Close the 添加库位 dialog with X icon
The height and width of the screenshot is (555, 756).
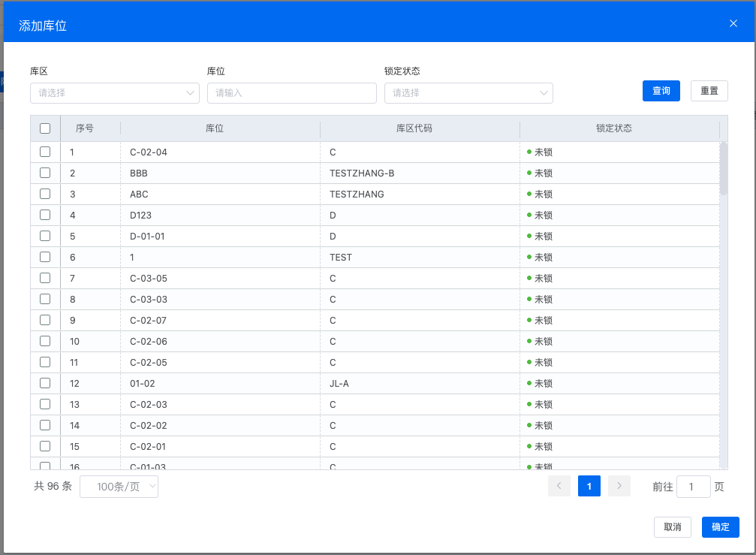[x=733, y=23]
